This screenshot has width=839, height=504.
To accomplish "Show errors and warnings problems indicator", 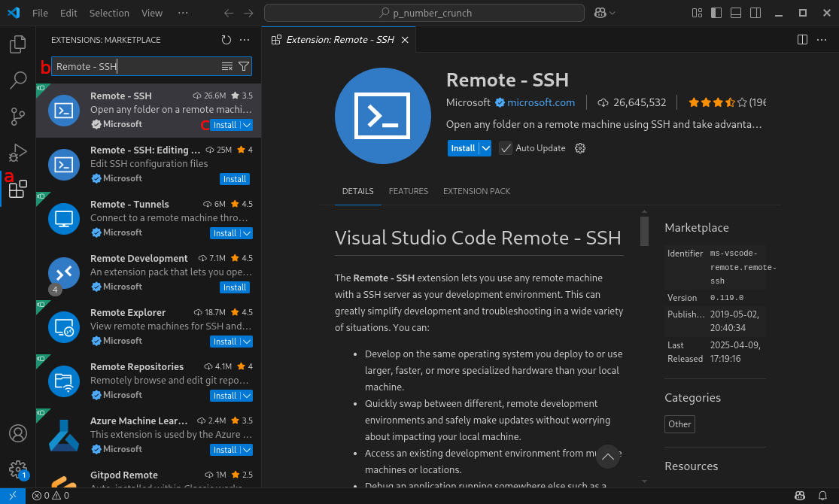I will click(x=51, y=496).
